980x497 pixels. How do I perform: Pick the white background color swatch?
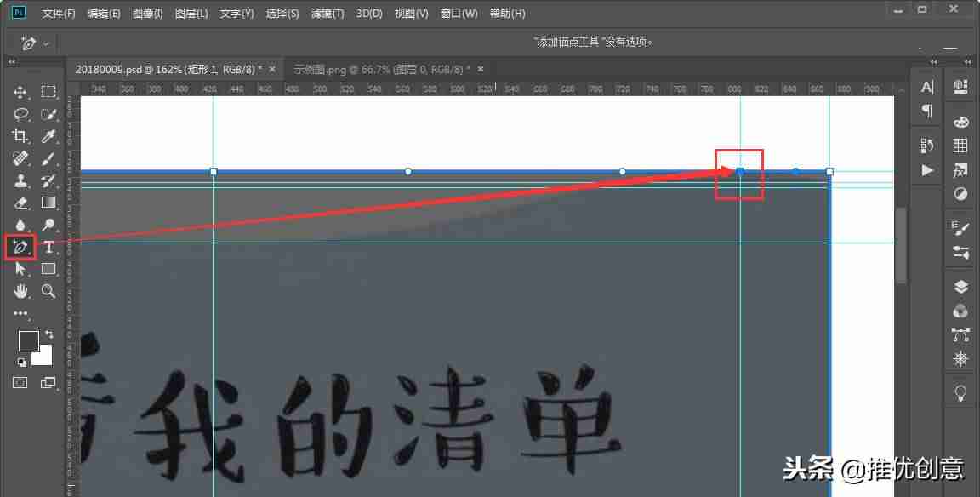point(43,357)
